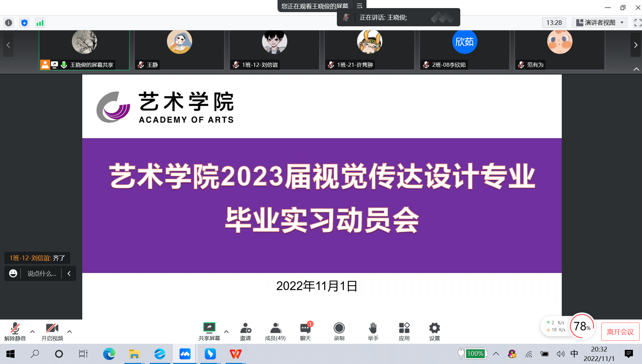Collapse the floating chat bar arrow

[69, 273]
